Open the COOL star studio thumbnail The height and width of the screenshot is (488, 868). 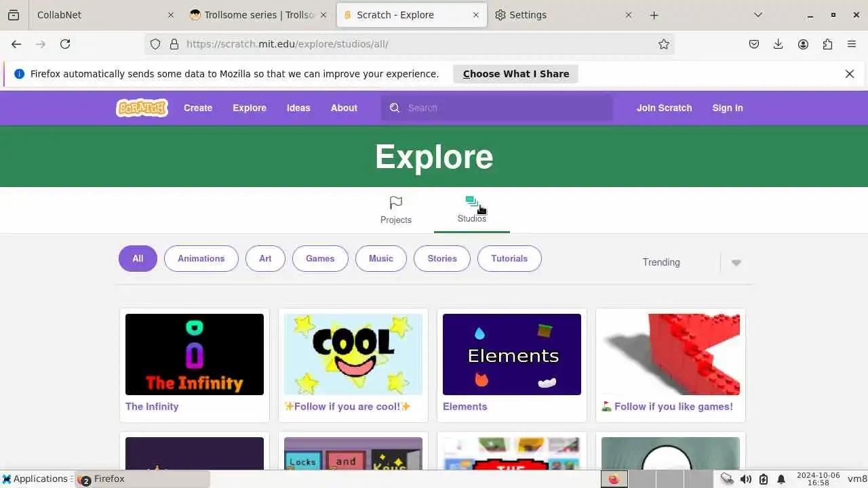[x=353, y=354]
